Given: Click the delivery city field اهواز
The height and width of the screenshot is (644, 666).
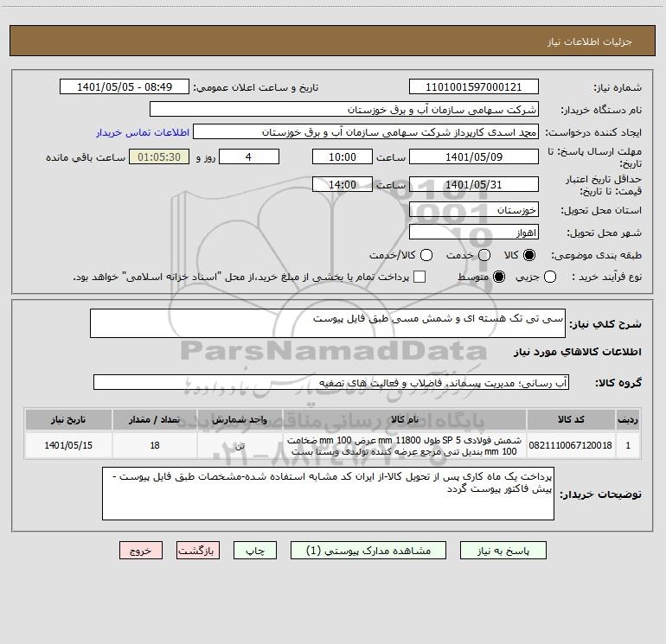Looking at the screenshot, I should (x=474, y=233).
